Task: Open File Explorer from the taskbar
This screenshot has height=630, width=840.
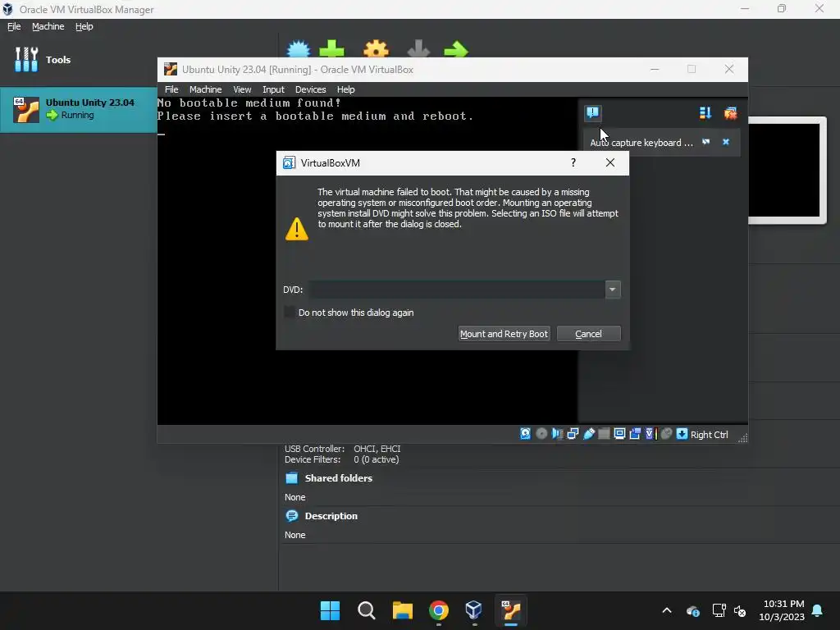Action: 402,610
